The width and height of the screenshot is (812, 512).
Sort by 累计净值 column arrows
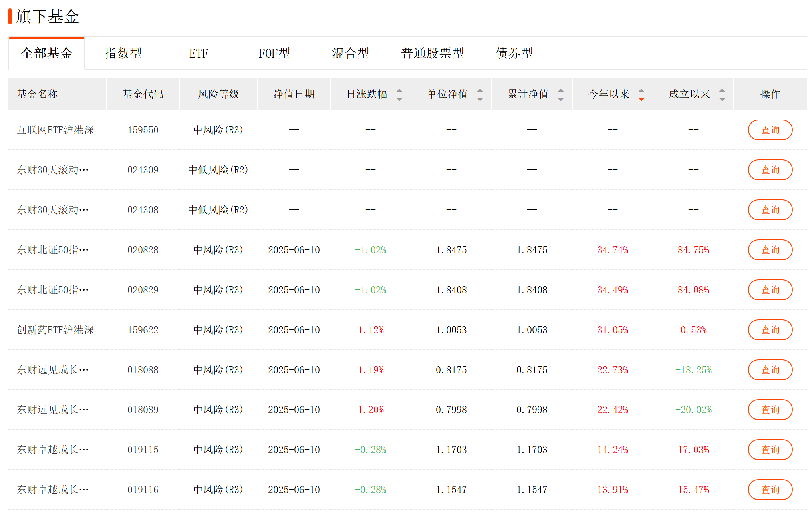560,94
